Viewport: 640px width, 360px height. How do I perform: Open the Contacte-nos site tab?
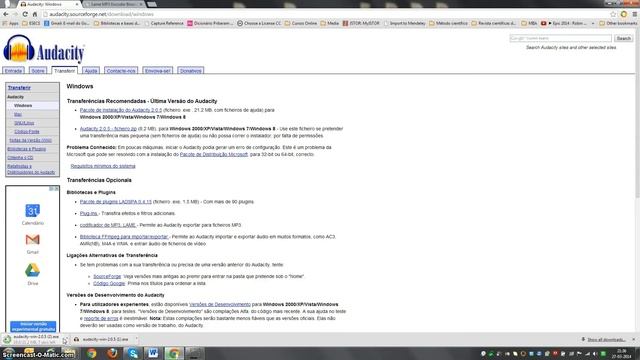(121, 71)
